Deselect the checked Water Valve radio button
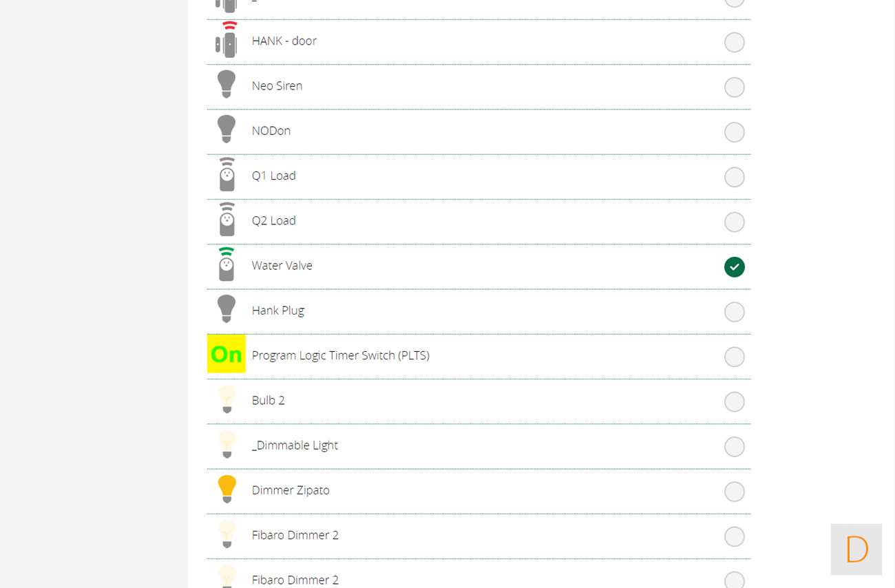The height and width of the screenshot is (588, 895). click(735, 267)
